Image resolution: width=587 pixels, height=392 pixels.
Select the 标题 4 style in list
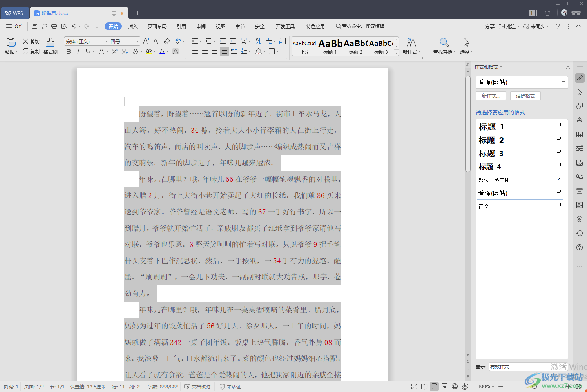(520, 167)
